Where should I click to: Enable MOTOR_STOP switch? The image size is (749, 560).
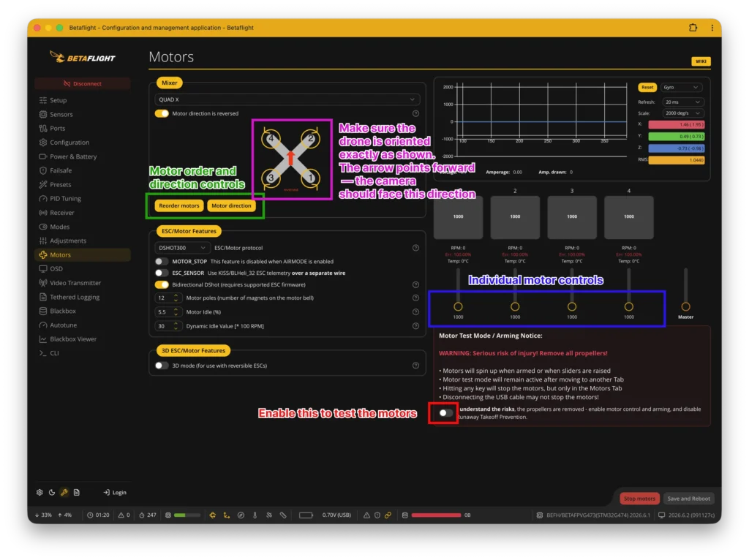[x=162, y=262]
